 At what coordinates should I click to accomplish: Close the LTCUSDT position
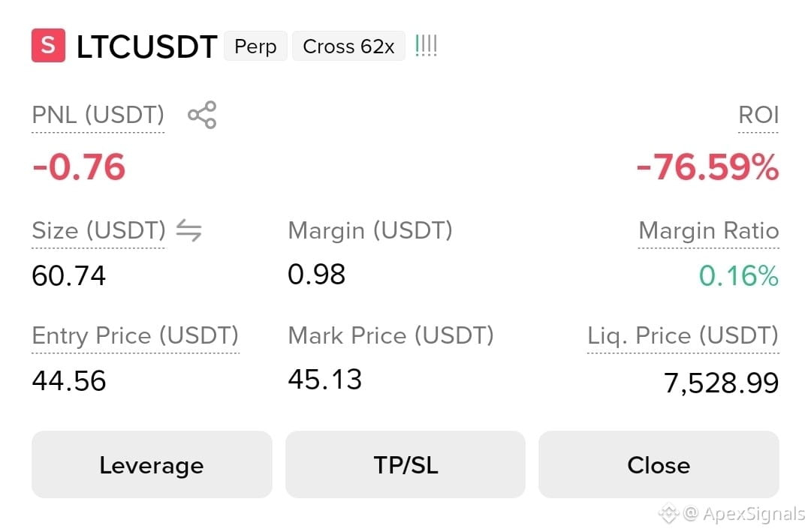tap(659, 464)
